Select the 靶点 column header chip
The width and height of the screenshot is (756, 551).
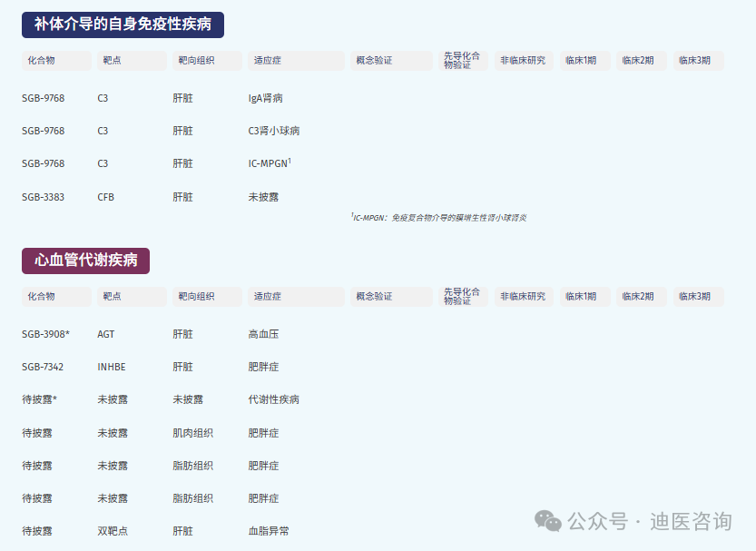131,61
